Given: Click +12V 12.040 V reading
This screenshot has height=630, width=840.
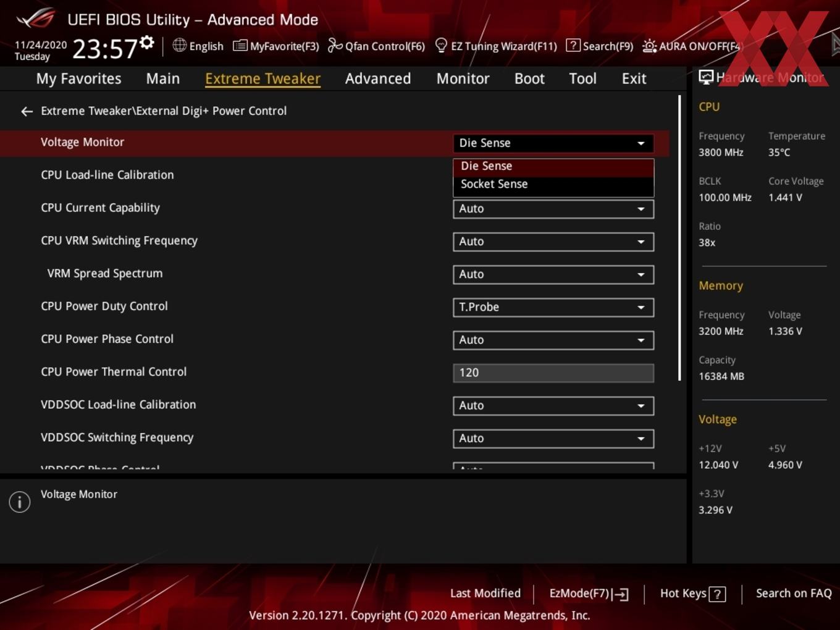Looking at the screenshot, I should click(x=718, y=465).
